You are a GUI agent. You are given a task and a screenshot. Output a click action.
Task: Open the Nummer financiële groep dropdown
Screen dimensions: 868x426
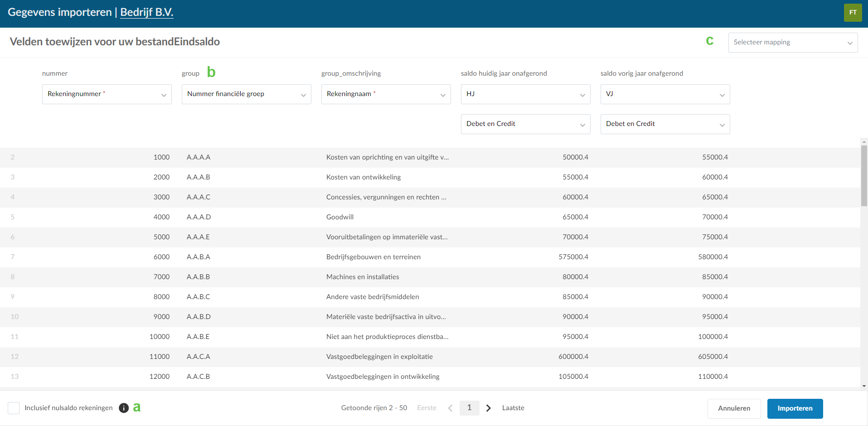pyautogui.click(x=247, y=94)
